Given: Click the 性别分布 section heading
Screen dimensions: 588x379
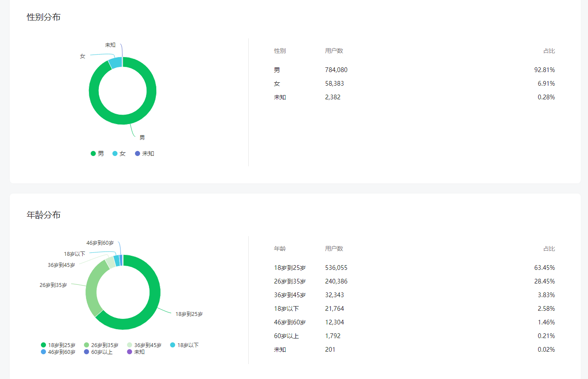Looking at the screenshot, I should tap(43, 17).
